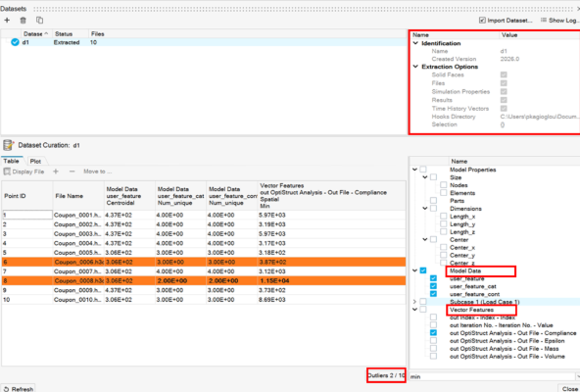This screenshot has width=580, height=392.
Task: Collapse the Vector Features tree node
Action: tap(414, 310)
